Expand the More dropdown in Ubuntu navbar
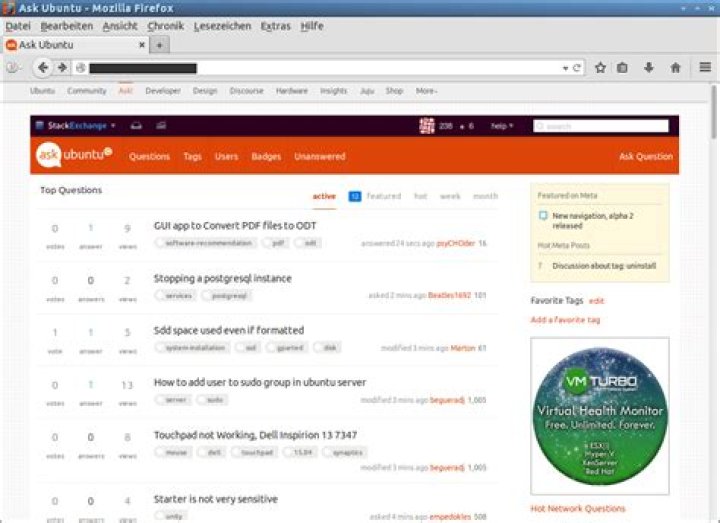The width and height of the screenshot is (720, 523). pyautogui.click(x=426, y=91)
